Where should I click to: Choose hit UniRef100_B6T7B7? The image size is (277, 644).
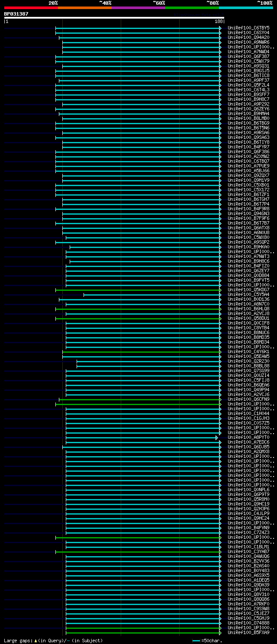point(248,223)
